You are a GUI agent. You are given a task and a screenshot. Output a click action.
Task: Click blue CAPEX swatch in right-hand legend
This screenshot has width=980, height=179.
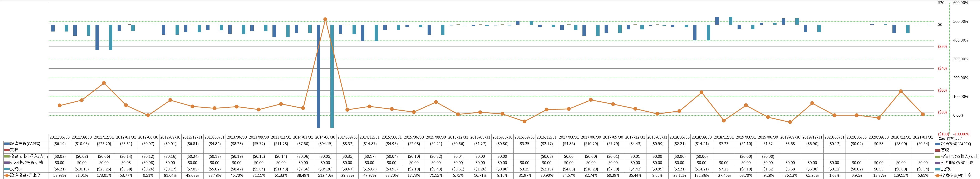[937, 144]
